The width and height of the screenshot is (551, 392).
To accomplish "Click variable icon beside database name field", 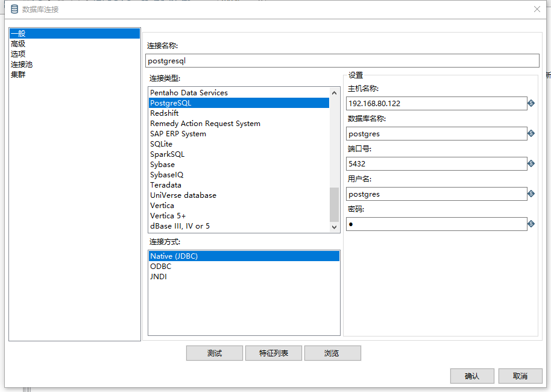I will pos(531,133).
